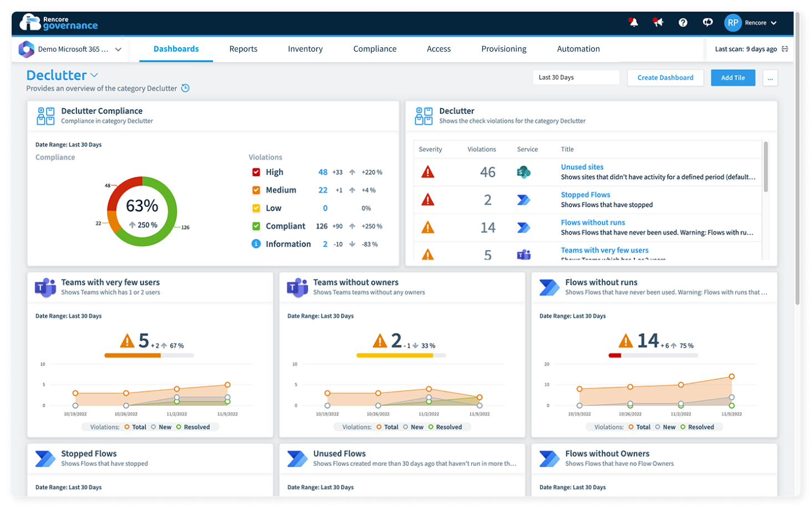
Task: Click the scan details icon beside Last scan
Action: (785, 49)
